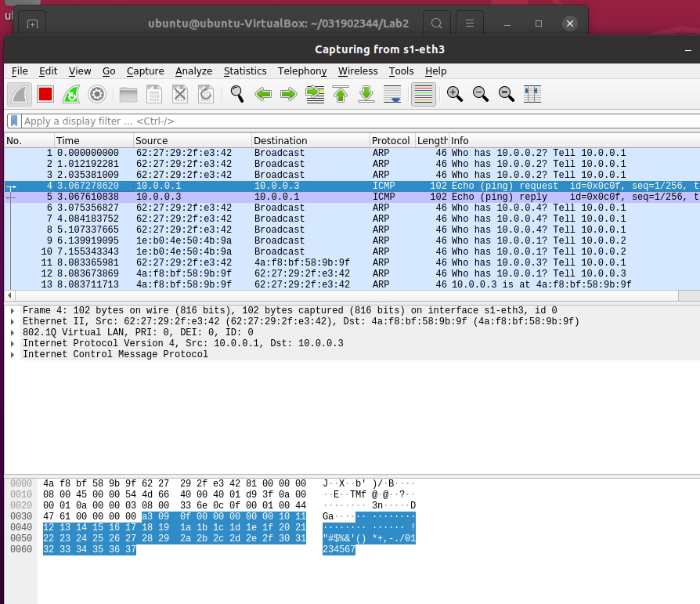
Task: Sort by the Destination column header
Action: [x=311, y=141]
